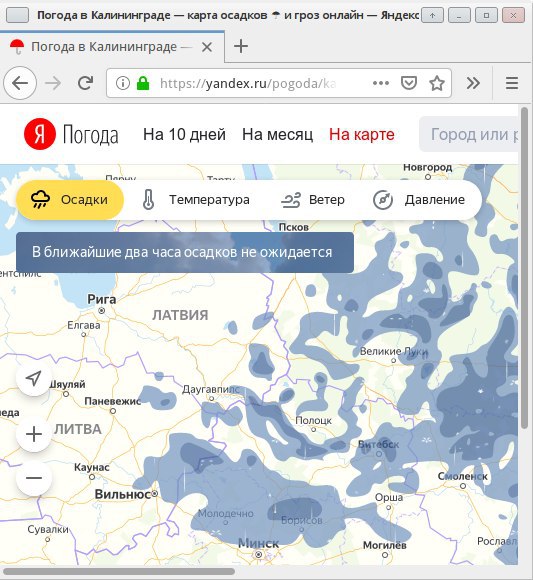
Task: Open the window menu button in title bar
Action: pyautogui.click(x=17, y=16)
